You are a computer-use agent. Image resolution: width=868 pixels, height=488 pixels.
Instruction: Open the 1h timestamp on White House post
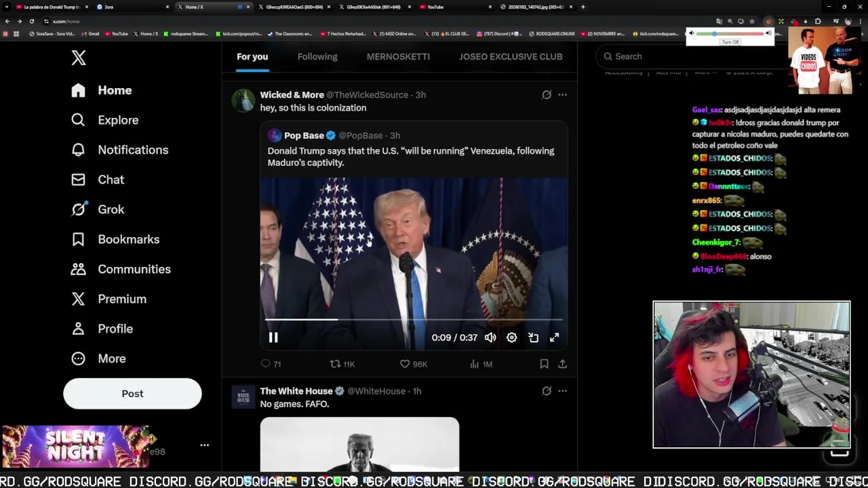tap(417, 391)
